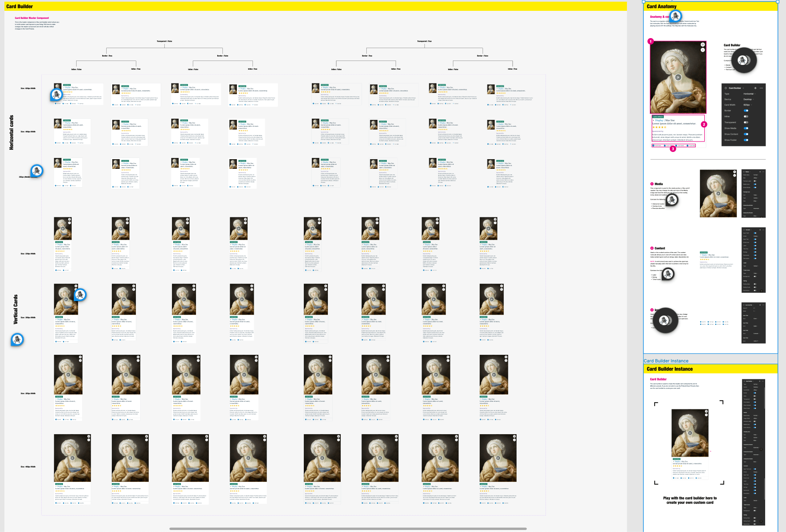Click the 'Transparent : False' tree label
Screen dimensions: 786x532
coord(164,41)
